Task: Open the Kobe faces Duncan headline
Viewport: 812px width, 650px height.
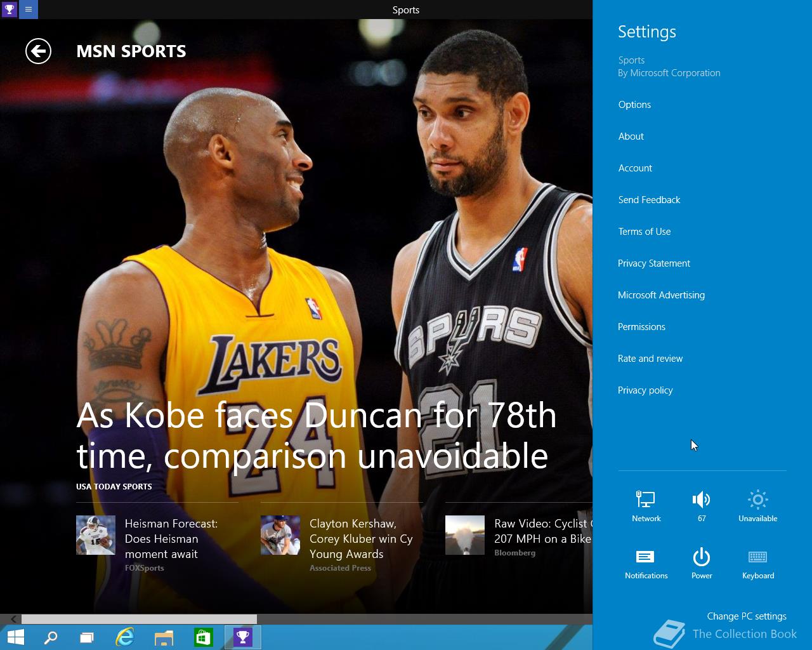Action: [316, 435]
